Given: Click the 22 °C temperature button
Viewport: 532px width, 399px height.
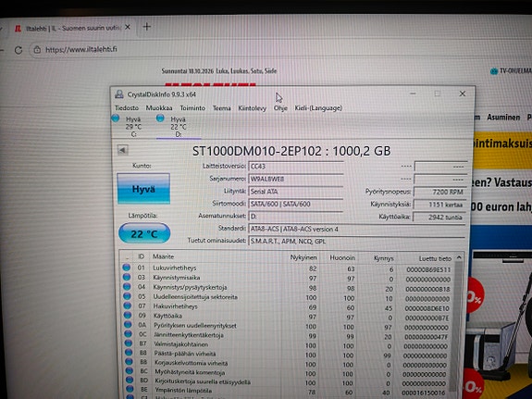Looking at the screenshot, I should [144, 233].
